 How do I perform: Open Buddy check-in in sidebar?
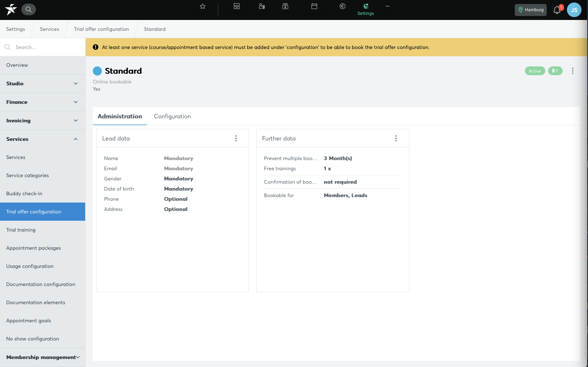43,193
